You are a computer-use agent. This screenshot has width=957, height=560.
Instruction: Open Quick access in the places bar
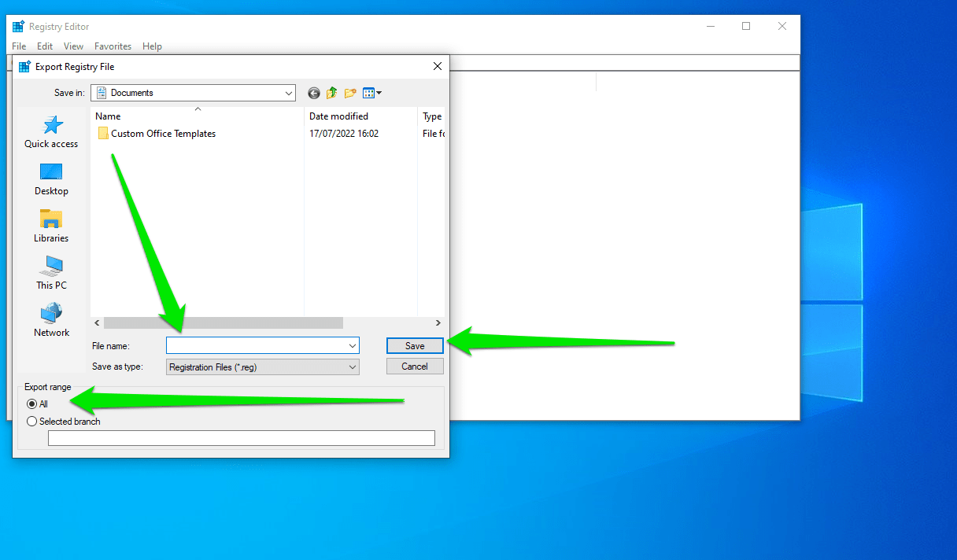pyautogui.click(x=51, y=131)
